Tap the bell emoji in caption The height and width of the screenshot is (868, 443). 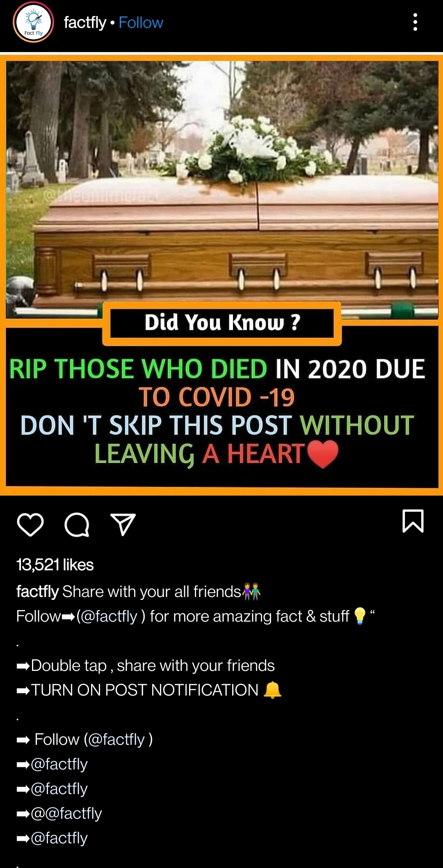tap(272, 690)
